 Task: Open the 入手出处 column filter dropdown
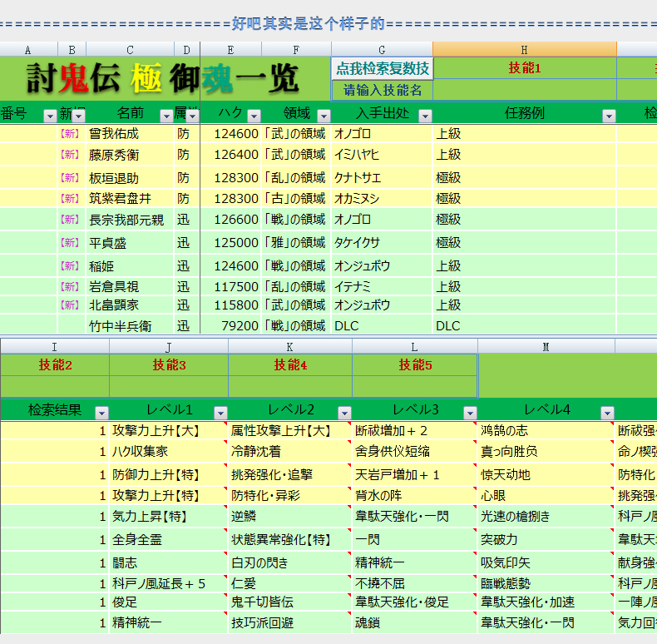click(425, 116)
